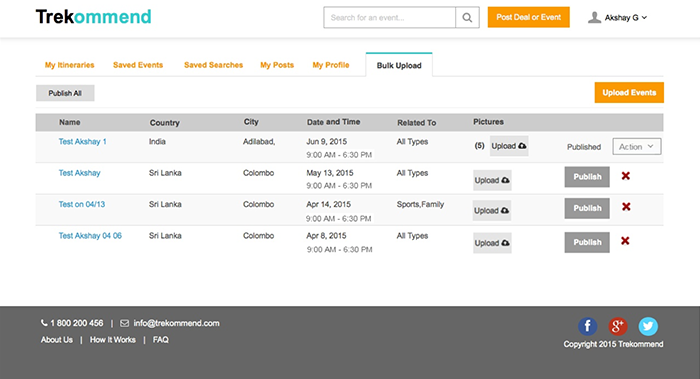
Task: Click the Name column header
Action: (70, 122)
